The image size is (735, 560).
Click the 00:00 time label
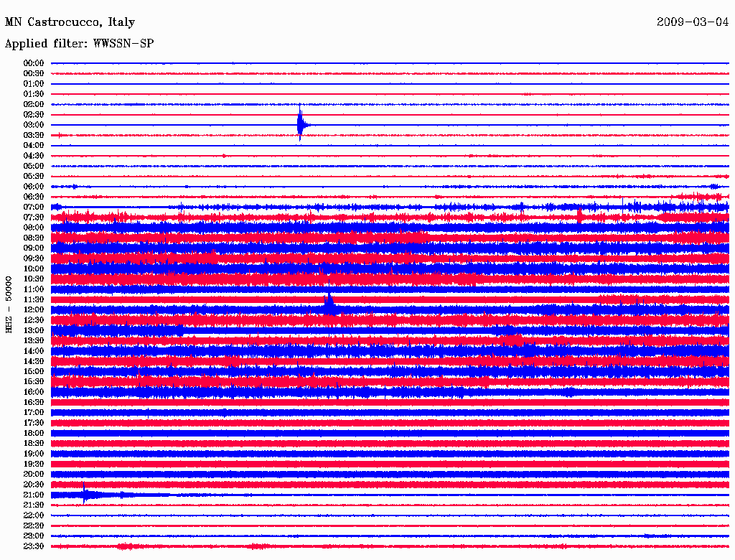[x=34, y=63]
